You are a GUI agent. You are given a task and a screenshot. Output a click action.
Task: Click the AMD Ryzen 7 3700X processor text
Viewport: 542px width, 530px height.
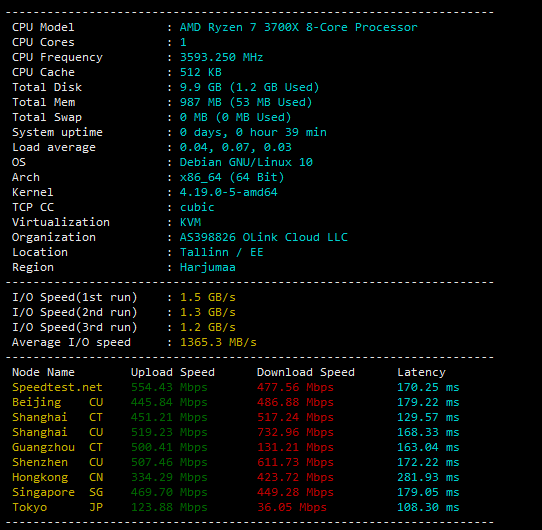(x=299, y=27)
